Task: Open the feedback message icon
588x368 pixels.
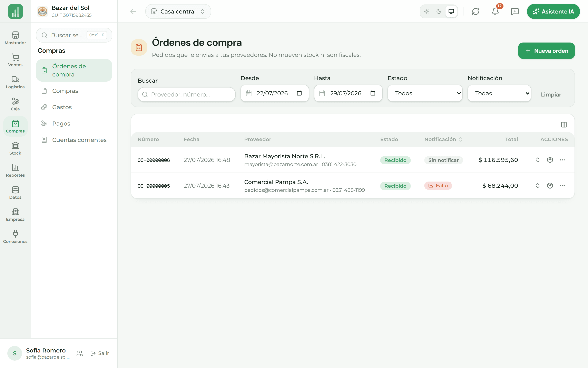Action: (515, 11)
